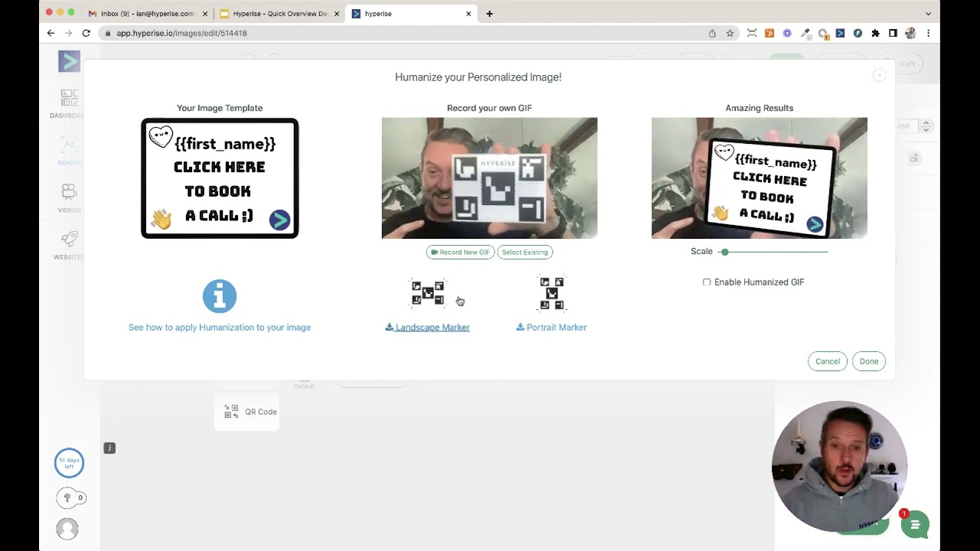
Task: Adjust the Scale slider handle
Action: click(x=724, y=252)
